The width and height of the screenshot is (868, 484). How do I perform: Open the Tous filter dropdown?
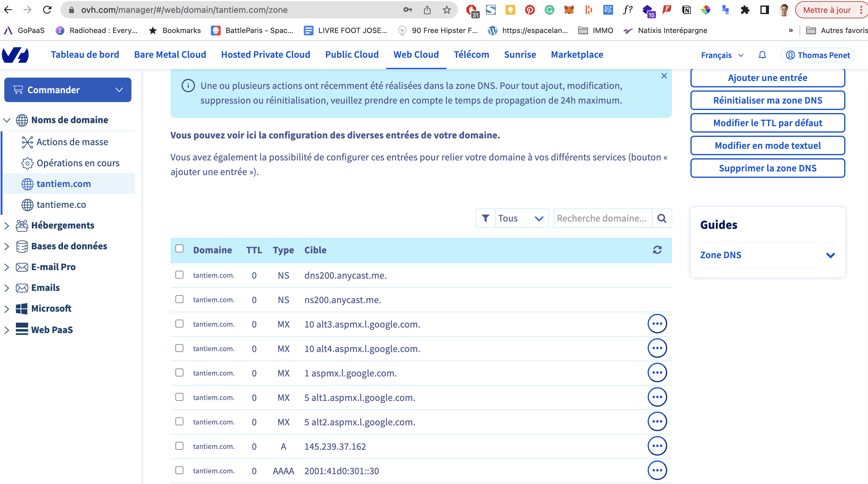[521, 218]
